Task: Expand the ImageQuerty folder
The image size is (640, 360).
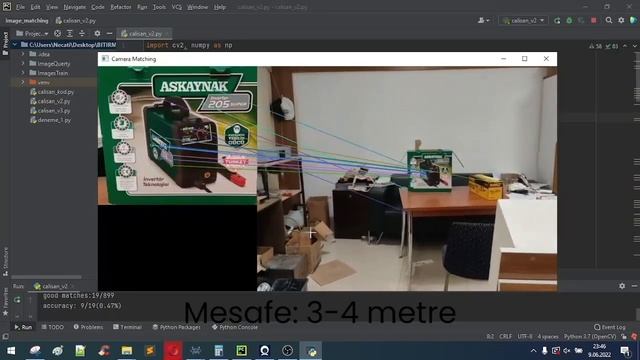Action: (23, 64)
